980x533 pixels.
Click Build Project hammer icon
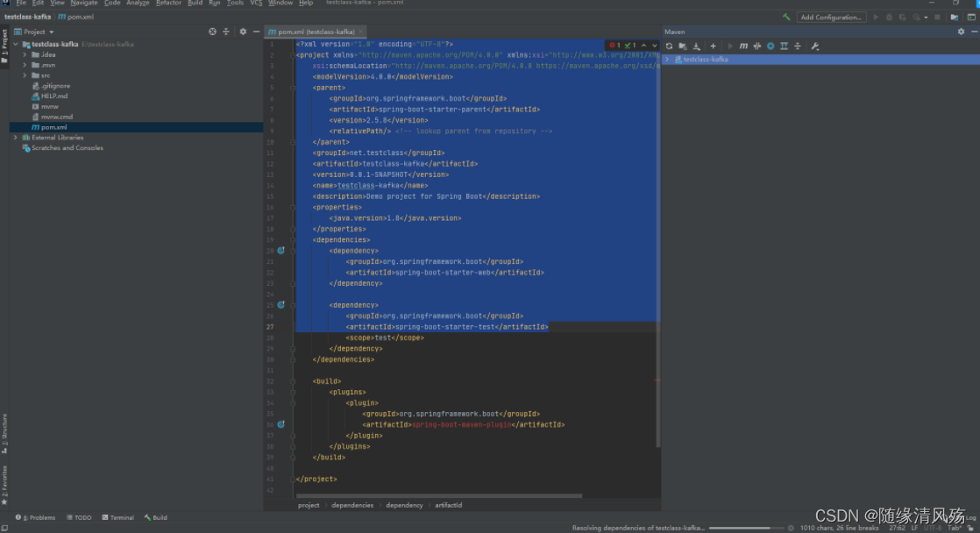tap(786, 17)
